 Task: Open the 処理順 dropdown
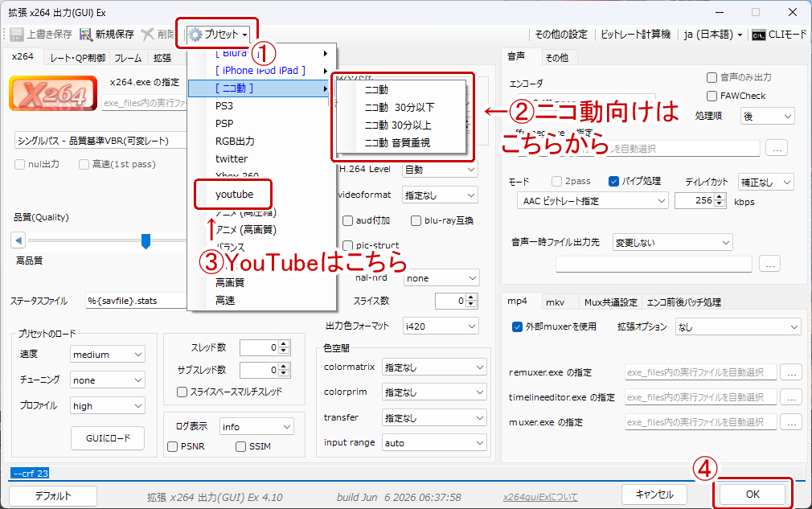(768, 117)
